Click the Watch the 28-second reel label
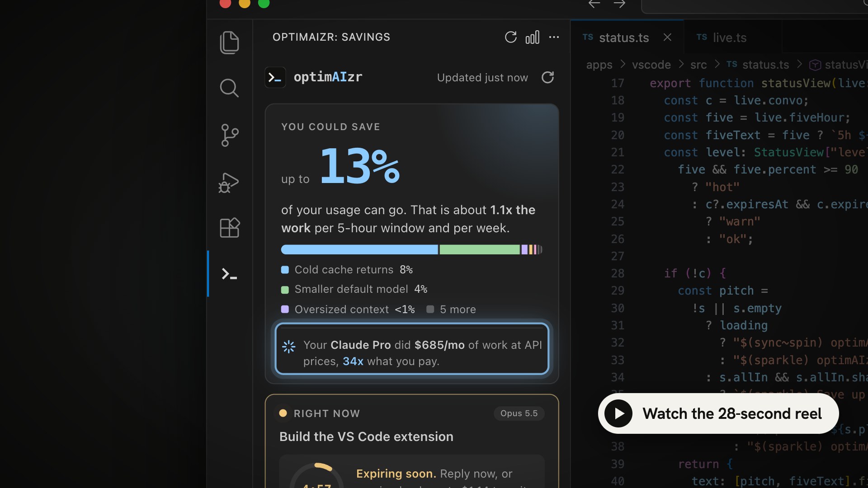This screenshot has width=868, height=488. 732,413
